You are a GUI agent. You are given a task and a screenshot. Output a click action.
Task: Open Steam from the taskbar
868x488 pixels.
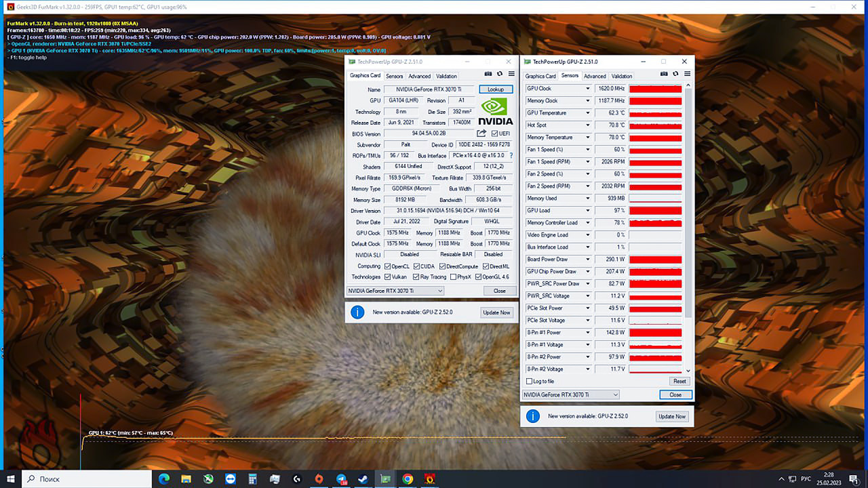pos(363,479)
